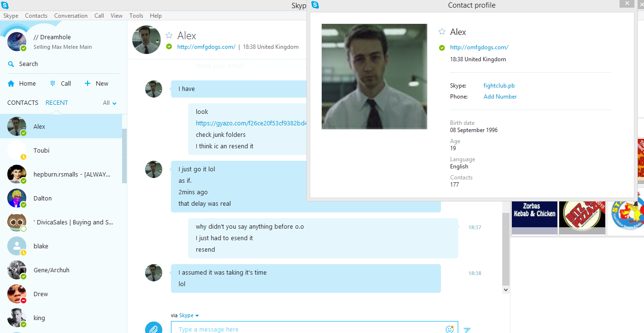Click the Search magnifier icon
This screenshot has width=644, height=333.
point(11,64)
